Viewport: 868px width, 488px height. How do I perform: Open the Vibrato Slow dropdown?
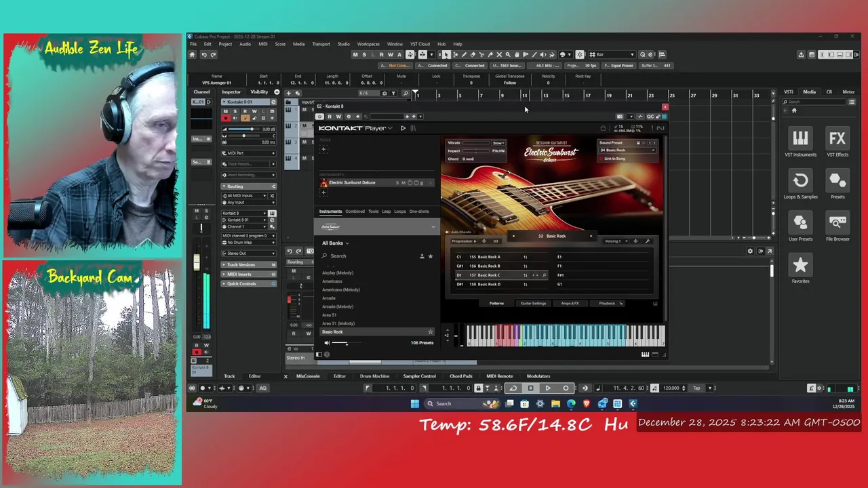point(498,143)
